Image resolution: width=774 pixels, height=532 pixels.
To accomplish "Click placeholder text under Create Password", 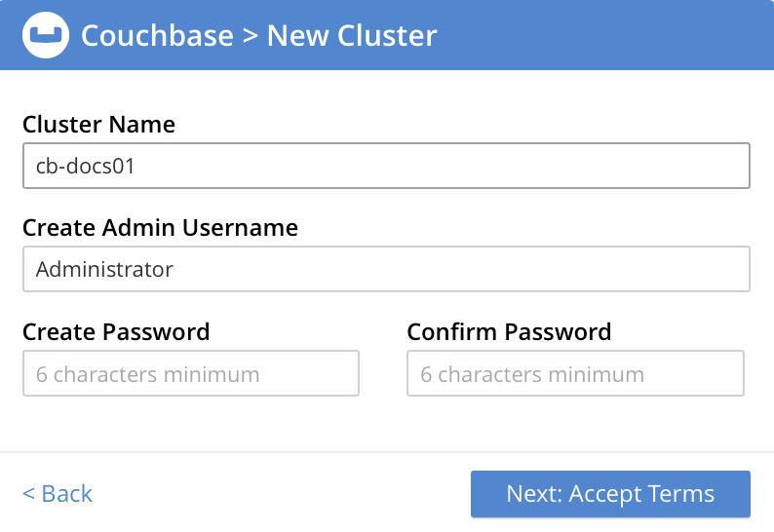I will click(147, 374).
